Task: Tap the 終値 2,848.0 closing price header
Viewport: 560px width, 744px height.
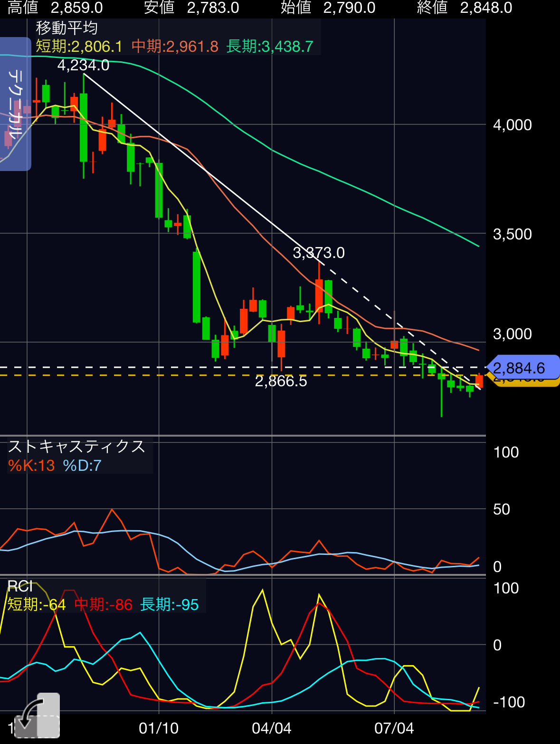Action: point(465,8)
